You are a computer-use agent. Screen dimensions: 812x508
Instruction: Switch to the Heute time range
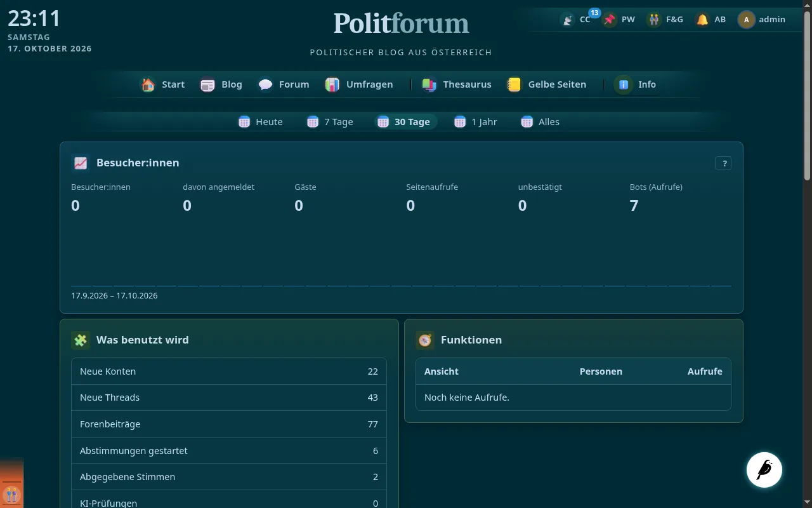[260, 122]
